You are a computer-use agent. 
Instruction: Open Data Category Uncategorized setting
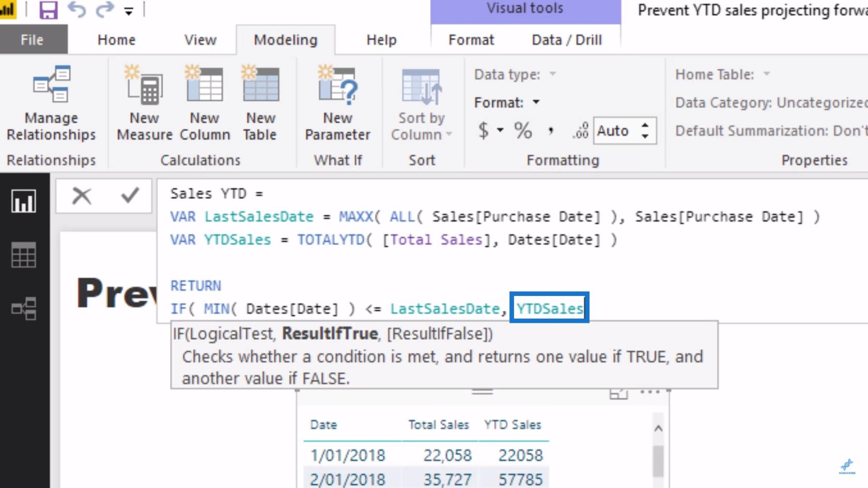(x=771, y=102)
